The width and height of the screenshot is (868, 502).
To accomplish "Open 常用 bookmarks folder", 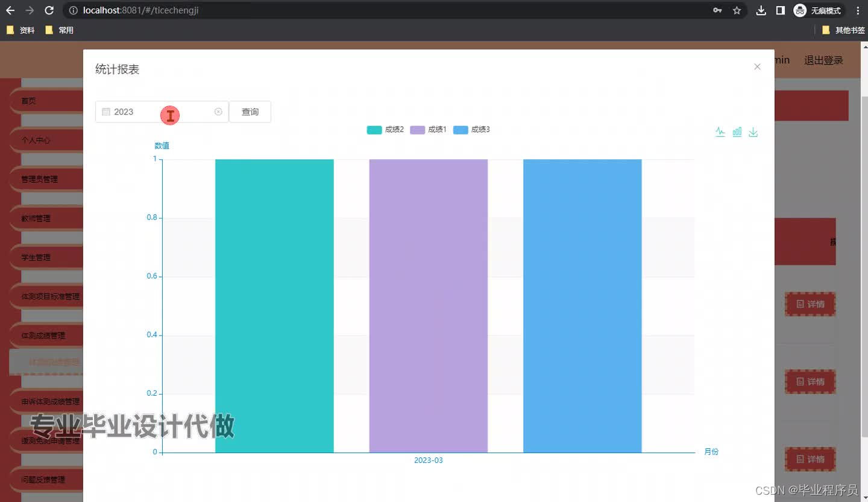I will point(59,30).
